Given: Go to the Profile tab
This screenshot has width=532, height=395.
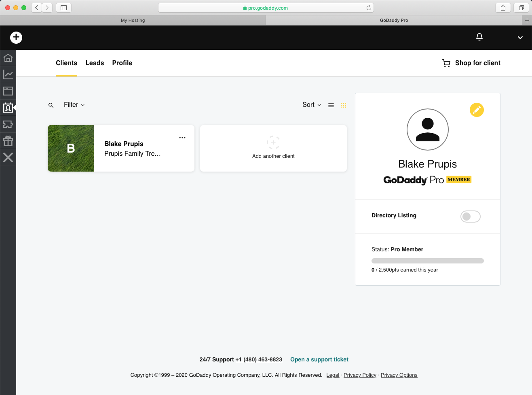Looking at the screenshot, I should [122, 63].
